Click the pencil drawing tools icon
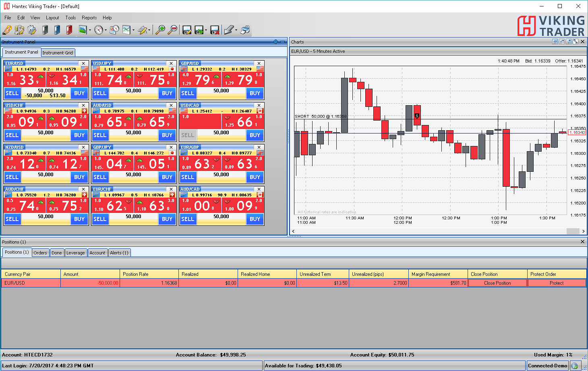This screenshot has height=371, width=588. point(143,30)
